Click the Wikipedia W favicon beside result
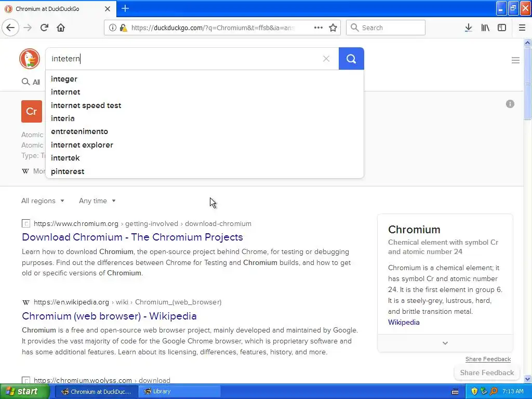The image size is (532, 399). point(26,302)
